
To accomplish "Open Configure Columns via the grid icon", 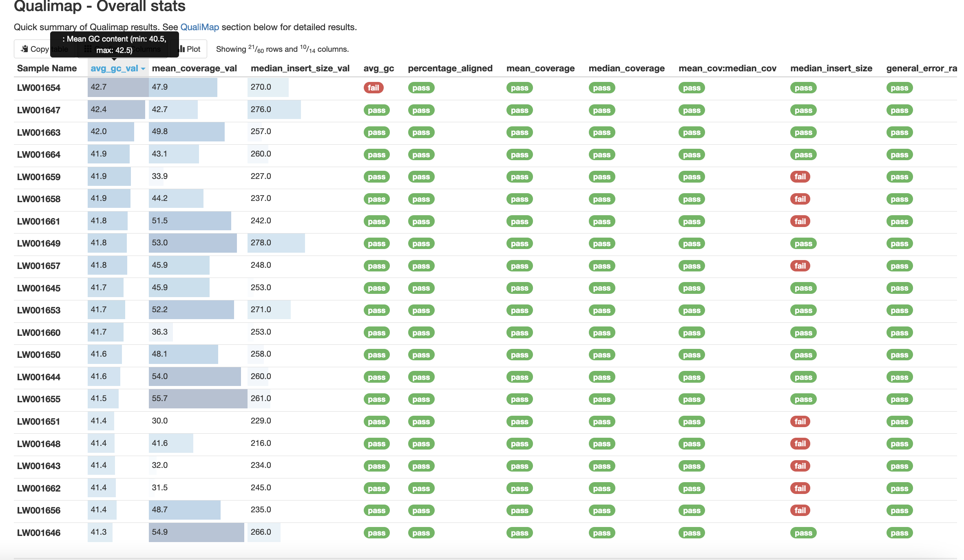I will tap(122, 49).
